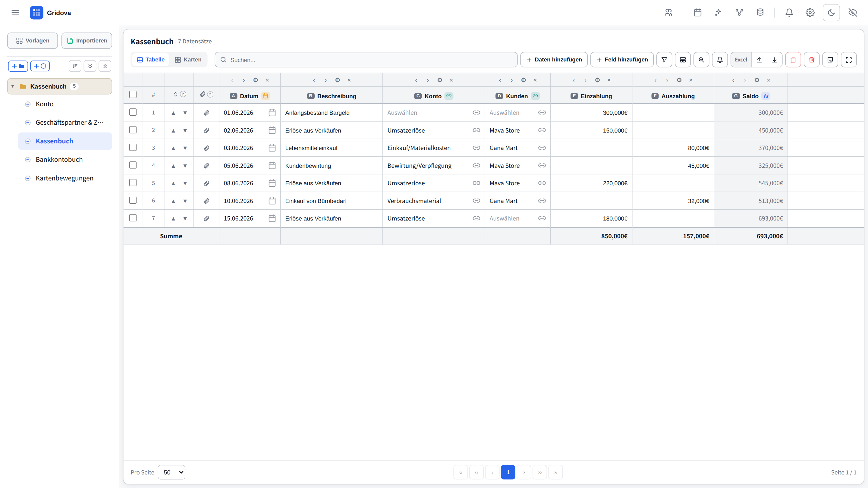
Task: Click link icon beside Verbrauchsmaterial
Action: click(476, 201)
